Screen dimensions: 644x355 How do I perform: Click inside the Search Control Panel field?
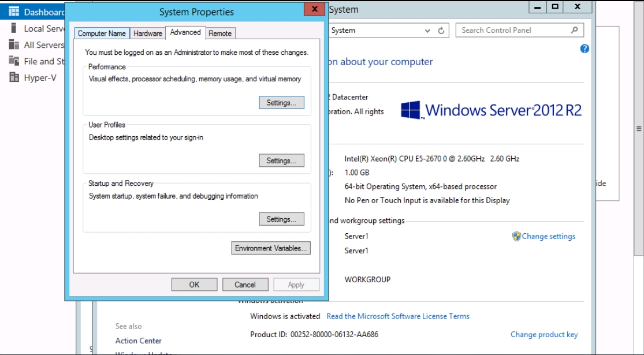tap(511, 31)
